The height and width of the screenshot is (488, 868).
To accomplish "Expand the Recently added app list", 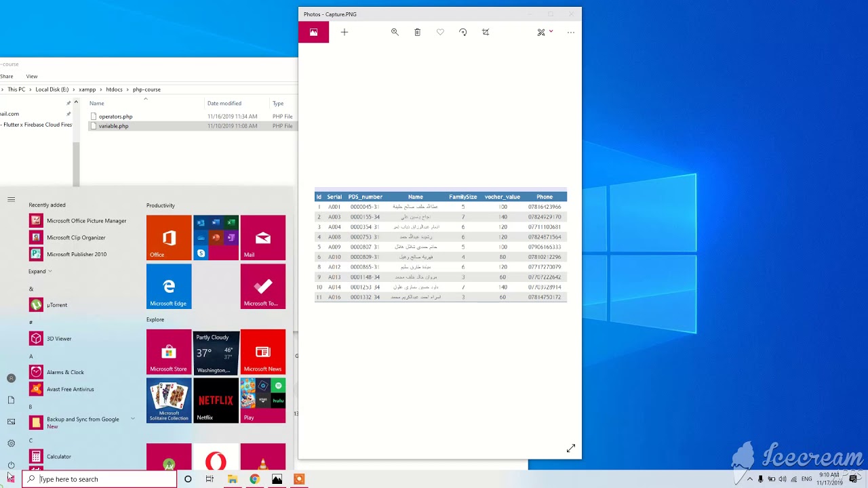I will (x=40, y=271).
